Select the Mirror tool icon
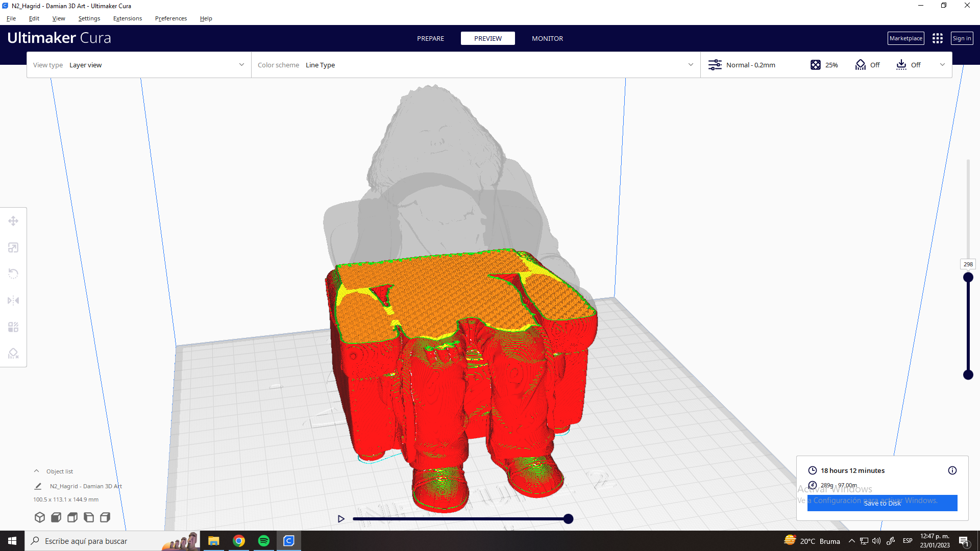The image size is (980, 551). point(13,300)
